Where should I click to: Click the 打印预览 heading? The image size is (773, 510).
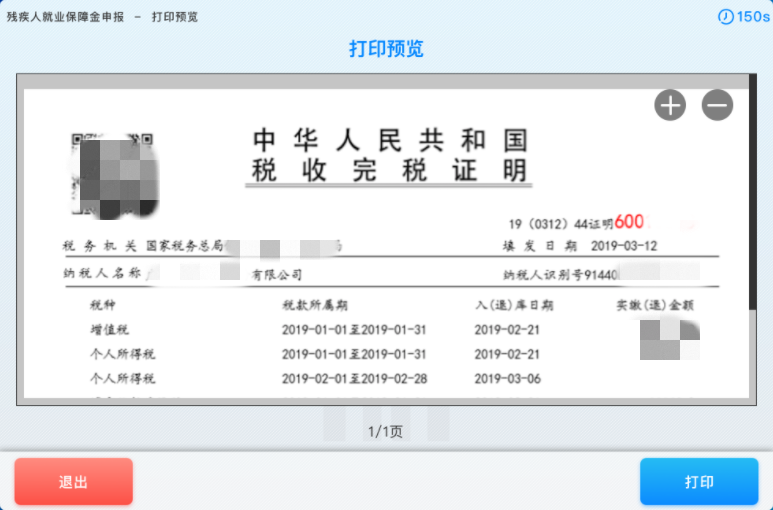click(386, 48)
